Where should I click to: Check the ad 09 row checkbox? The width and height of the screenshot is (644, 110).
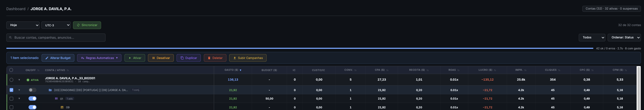pyautogui.click(x=11, y=107)
